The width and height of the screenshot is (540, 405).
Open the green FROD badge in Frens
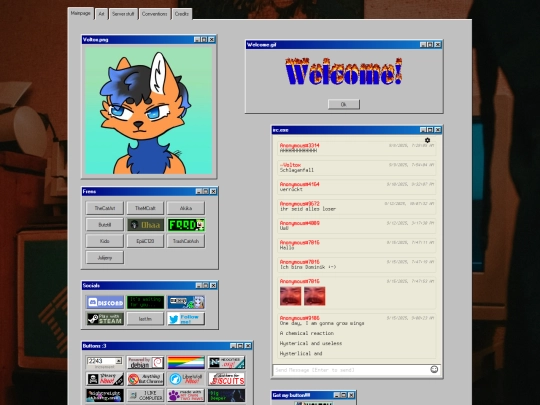click(x=186, y=225)
